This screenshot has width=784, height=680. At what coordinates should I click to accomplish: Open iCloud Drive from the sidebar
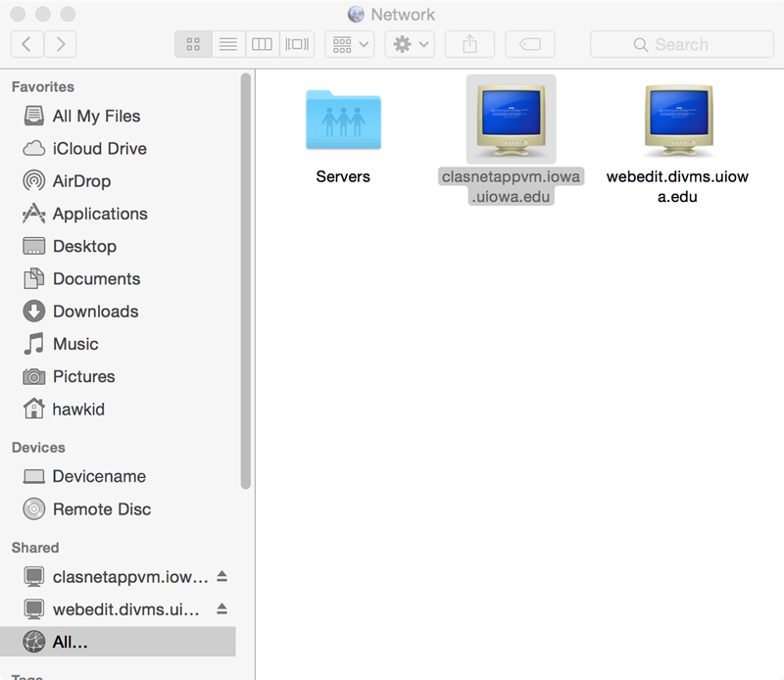point(99,149)
